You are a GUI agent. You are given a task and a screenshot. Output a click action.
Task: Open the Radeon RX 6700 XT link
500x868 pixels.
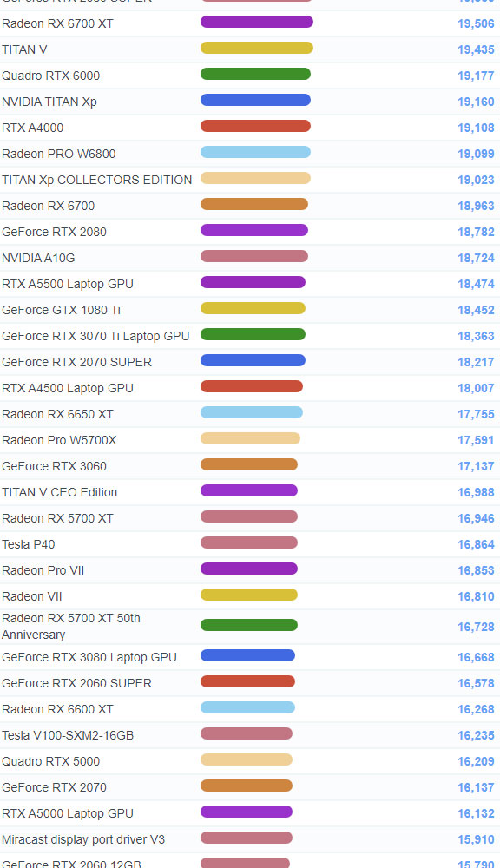click(x=57, y=23)
